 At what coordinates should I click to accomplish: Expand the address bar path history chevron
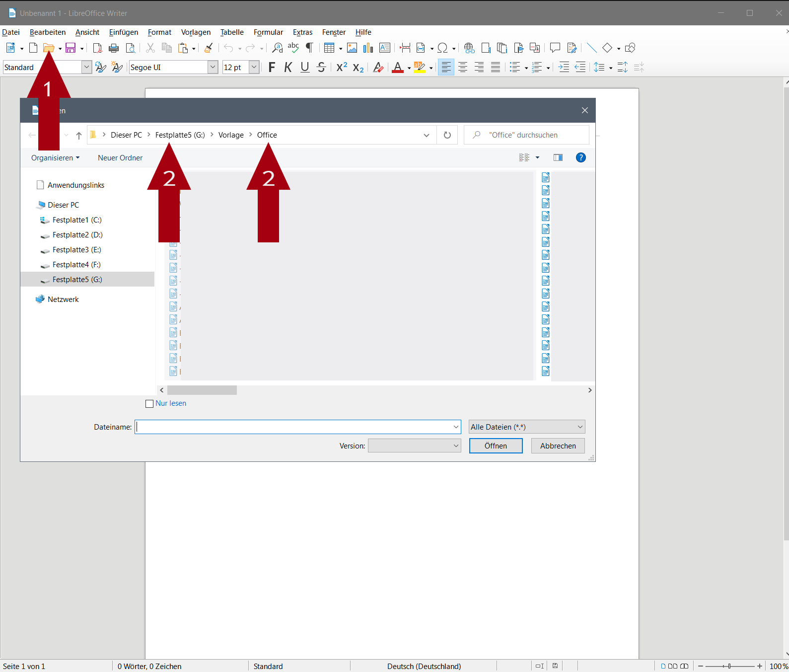point(426,135)
